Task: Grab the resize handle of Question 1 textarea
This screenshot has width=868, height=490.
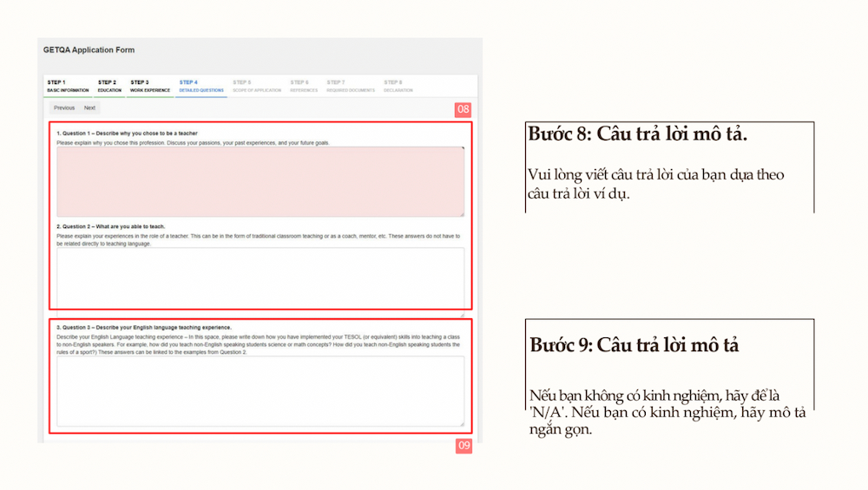Action: click(461, 213)
